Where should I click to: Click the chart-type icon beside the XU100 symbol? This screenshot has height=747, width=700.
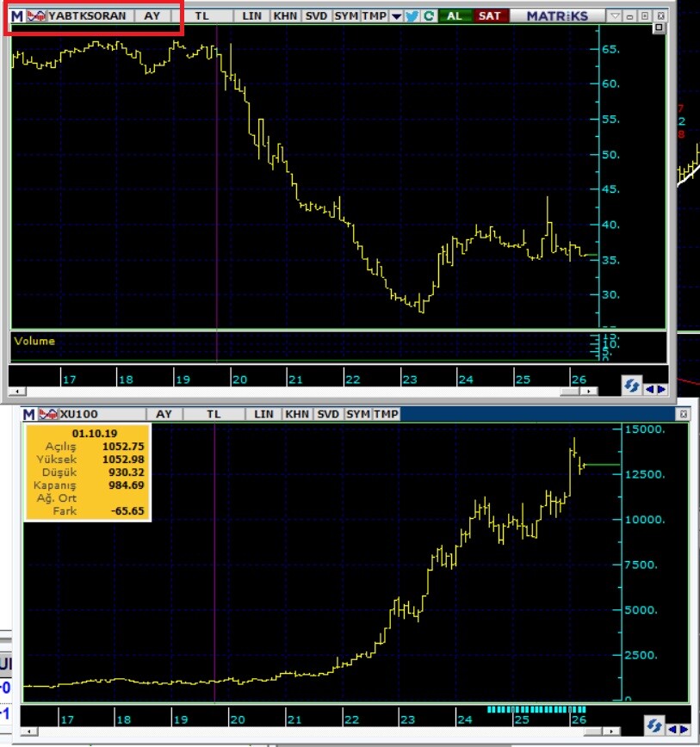[x=47, y=414]
